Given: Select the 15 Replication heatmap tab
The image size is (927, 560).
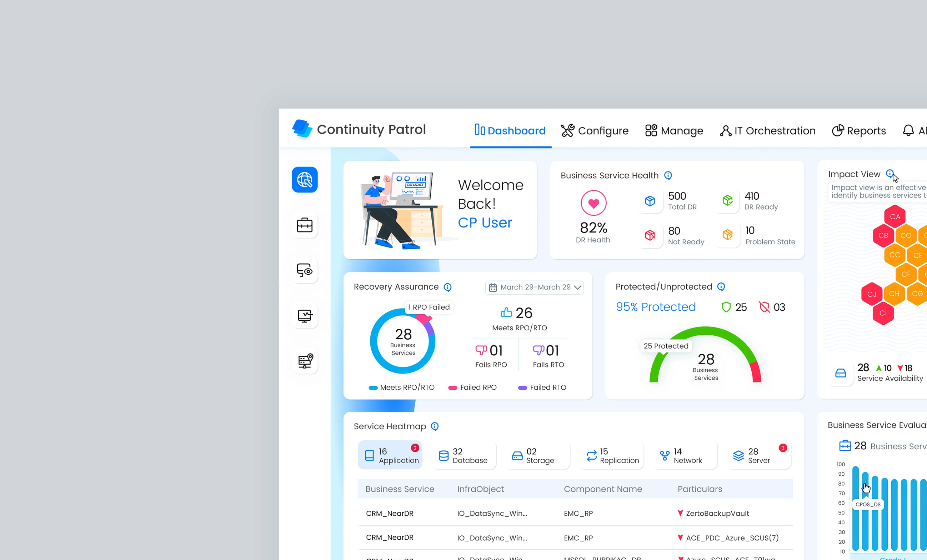Looking at the screenshot, I should tap(611, 455).
